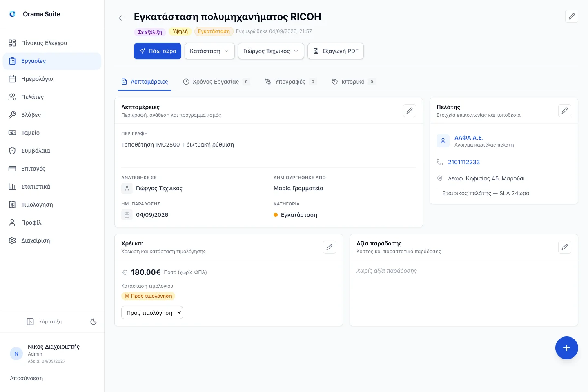
Task: Open Ημερολόγιο in the sidebar
Action: point(52,79)
